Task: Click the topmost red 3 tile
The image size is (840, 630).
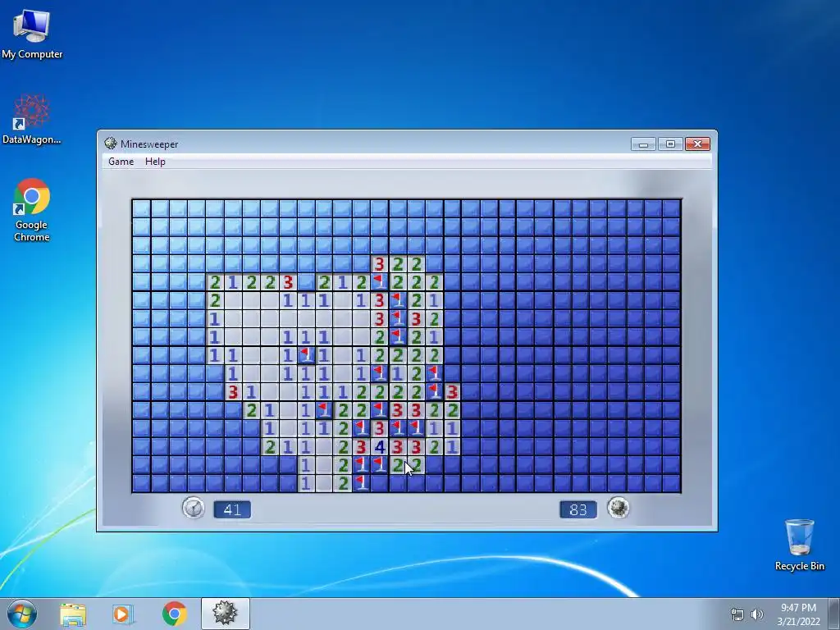Action: tap(379, 263)
